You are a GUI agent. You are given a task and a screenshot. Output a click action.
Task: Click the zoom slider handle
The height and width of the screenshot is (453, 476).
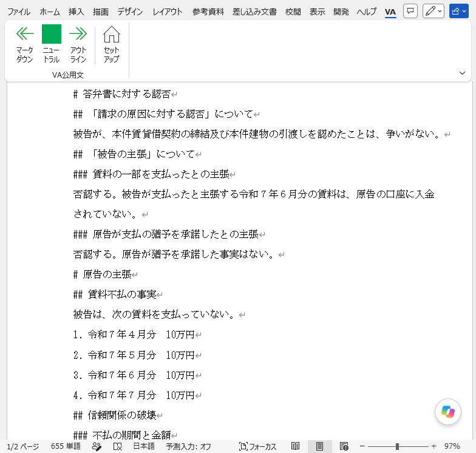(397, 446)
